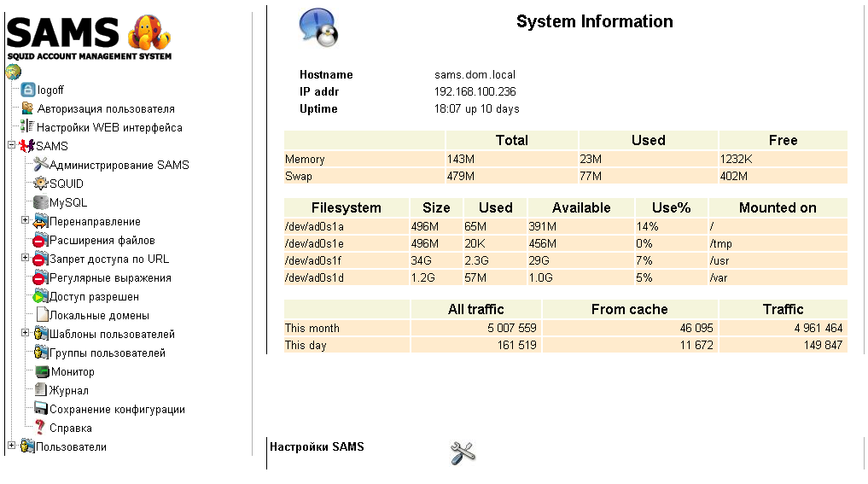Open Настройки WEB интерфейса
The height and width of the screenshot is (484, 868).
click(109, 127)
